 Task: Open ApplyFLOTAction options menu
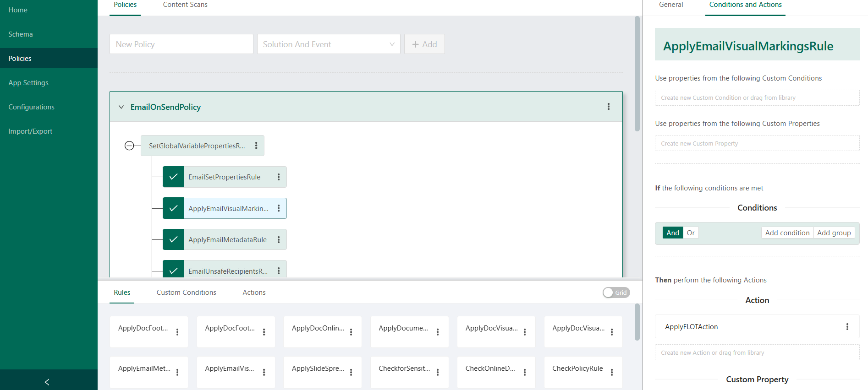(x=847, y=327)
